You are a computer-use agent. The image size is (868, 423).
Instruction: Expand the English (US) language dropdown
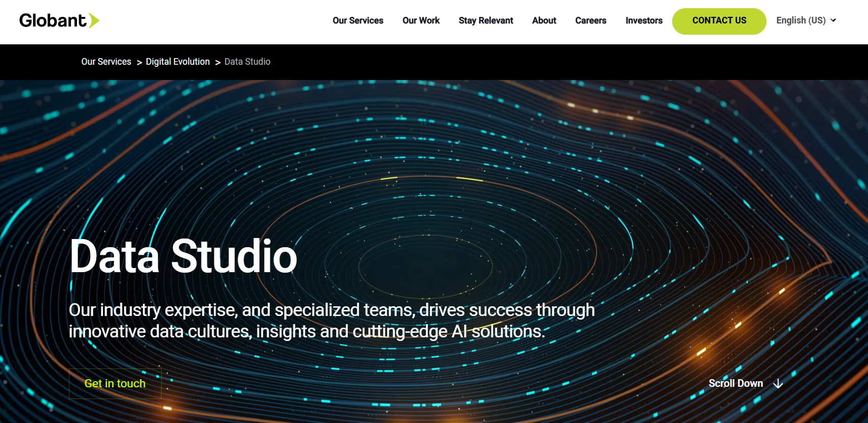tap(806, 20)
